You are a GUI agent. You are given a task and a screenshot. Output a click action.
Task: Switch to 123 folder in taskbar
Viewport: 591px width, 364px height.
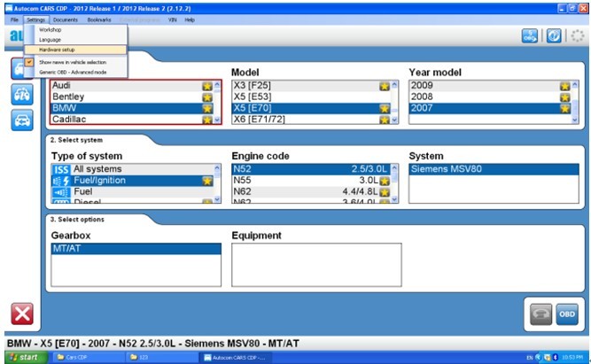pos(162,357)
